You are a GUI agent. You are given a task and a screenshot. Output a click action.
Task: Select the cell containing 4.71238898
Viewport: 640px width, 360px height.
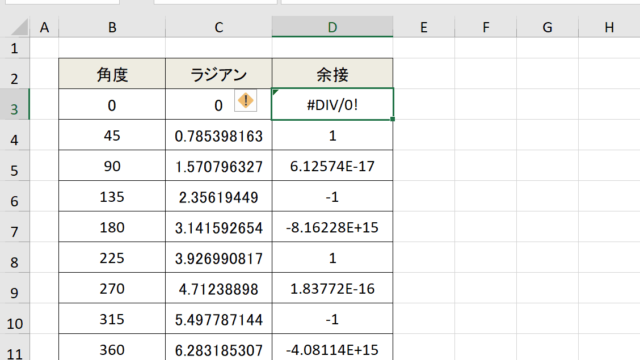pyautogui.click(x=219, y=288)
